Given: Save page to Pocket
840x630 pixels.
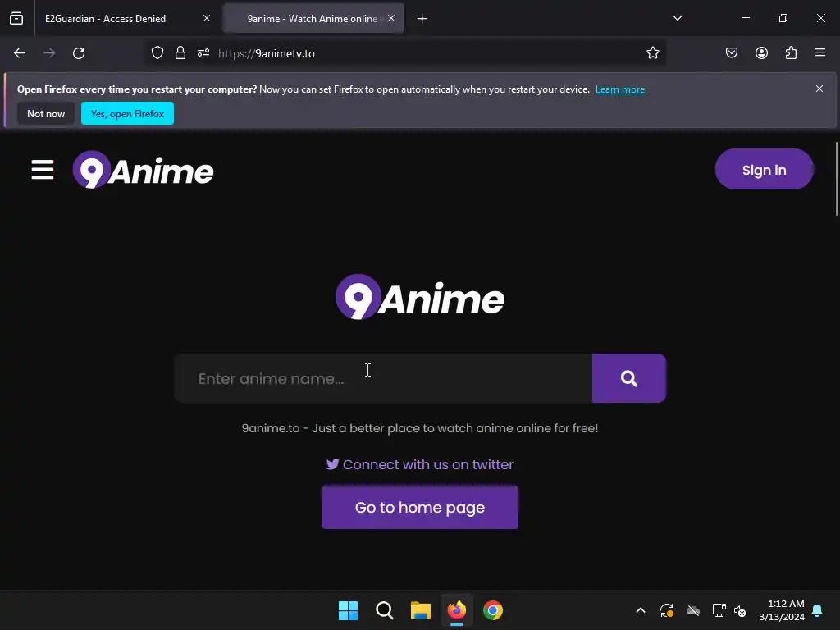Looking at the screenshot, I should click(731, 53).
